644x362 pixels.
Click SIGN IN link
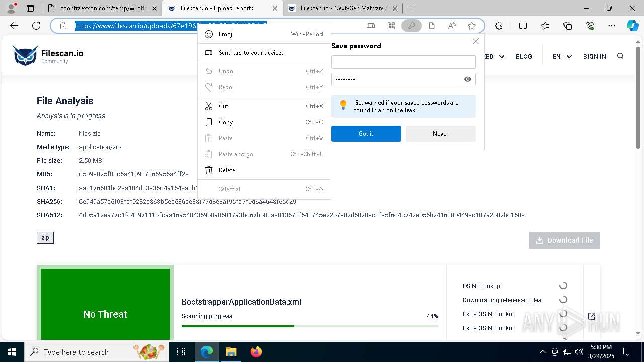pyautogui.click(x=594, y=57)
